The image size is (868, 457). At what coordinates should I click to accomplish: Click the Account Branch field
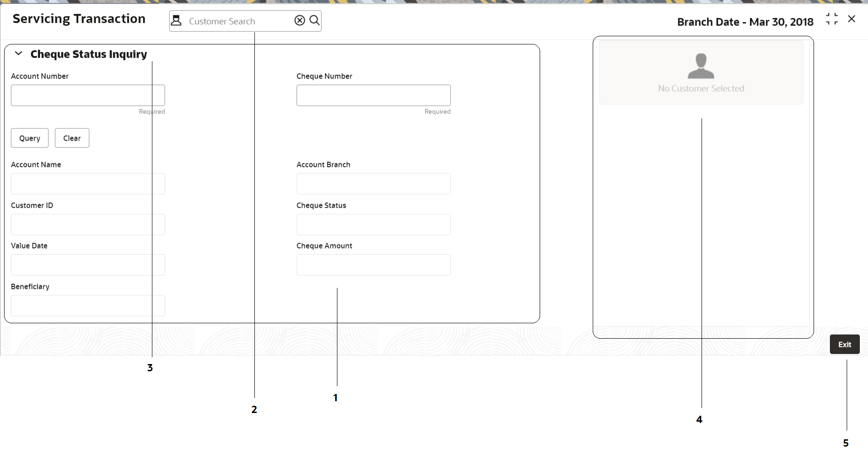tap(374, 184)
